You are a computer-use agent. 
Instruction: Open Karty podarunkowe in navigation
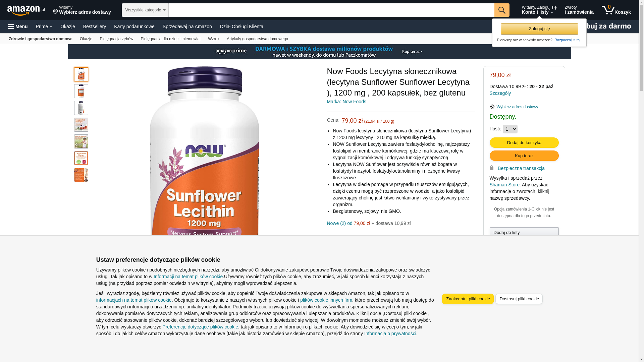pos(134,26)
